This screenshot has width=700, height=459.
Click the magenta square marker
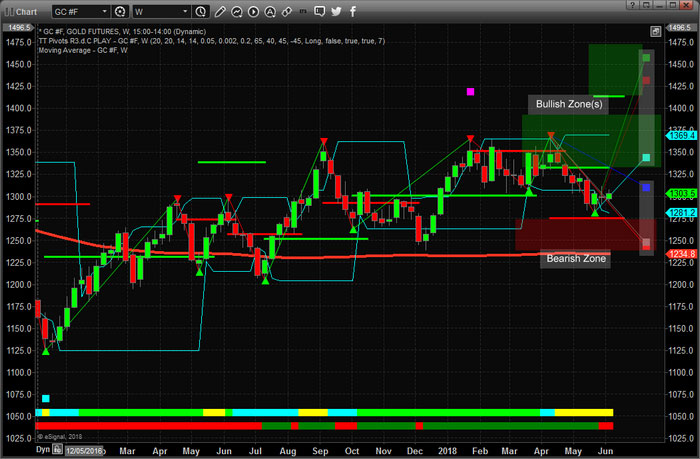pos(470,92)
